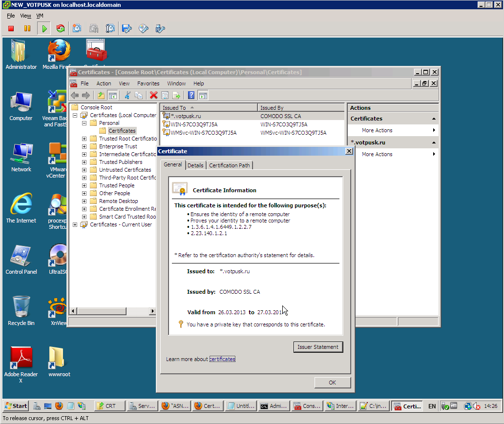Click OK in the Certificate dialog
This screenshot has height=424, width=504.
coord(333,383)
